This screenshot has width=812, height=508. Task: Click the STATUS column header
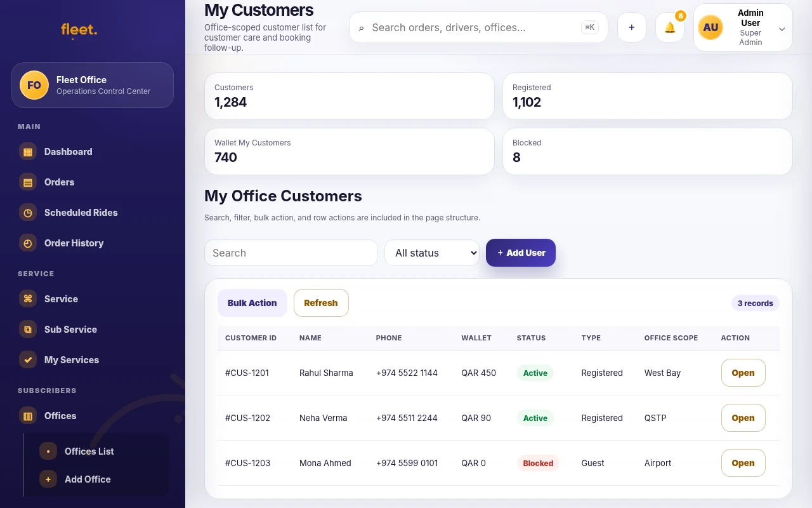[x=531, y=338]
